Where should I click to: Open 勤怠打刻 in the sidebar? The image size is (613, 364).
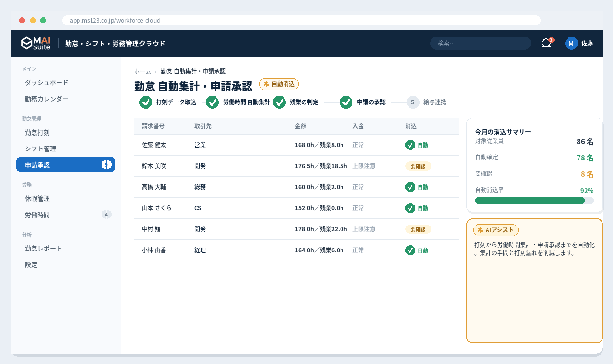point(66,132)
